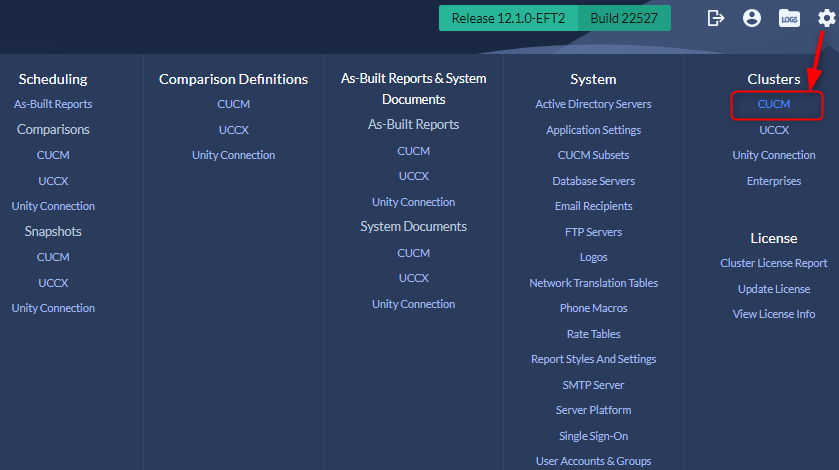The width and height of the screenshot is (839, 470).
Task: Open UCCX under Clusters
Action: [774, 130]
